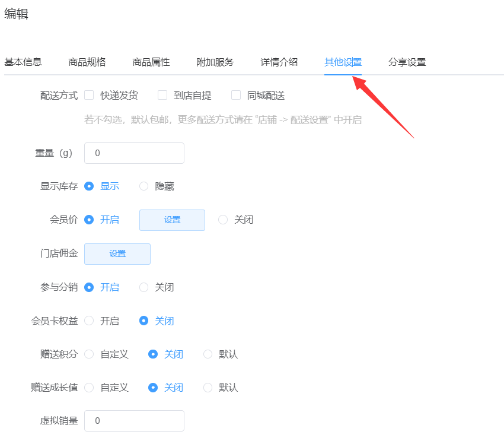Select 开启 for 会员卡权益

coord(90,321)
